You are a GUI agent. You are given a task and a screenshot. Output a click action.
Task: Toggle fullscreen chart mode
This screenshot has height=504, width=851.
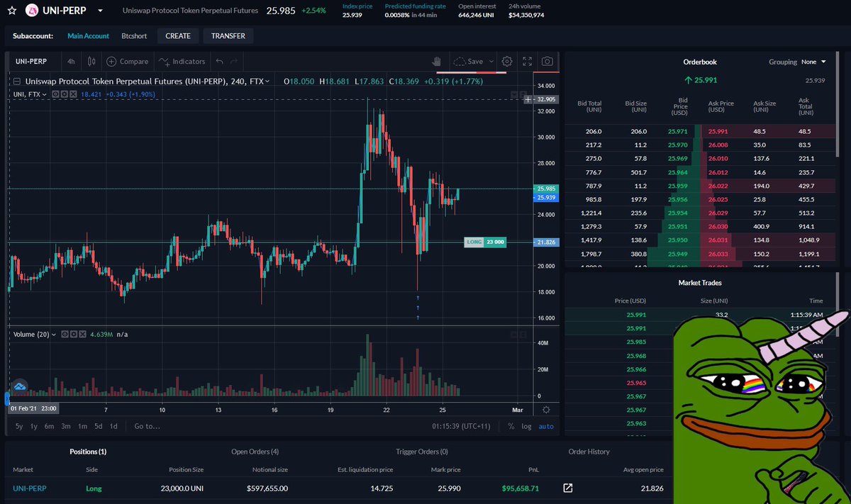(527, 62)
